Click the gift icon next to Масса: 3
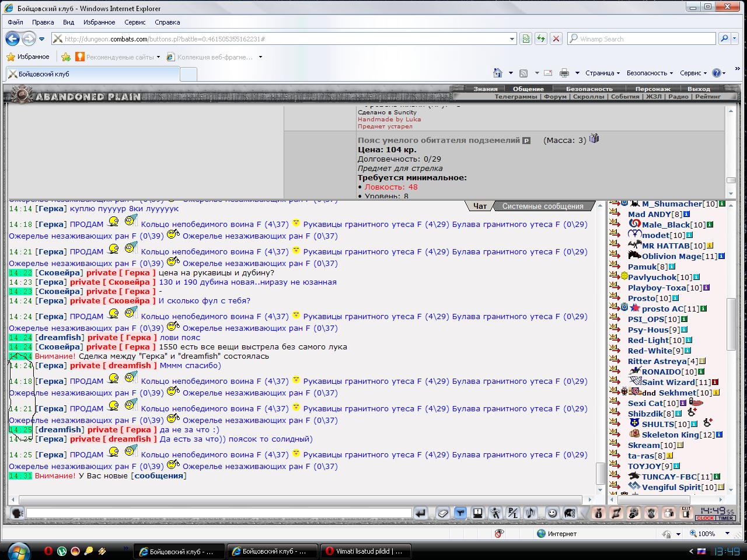The width and height of the screenshot is (747, 560). coord(594,138)
